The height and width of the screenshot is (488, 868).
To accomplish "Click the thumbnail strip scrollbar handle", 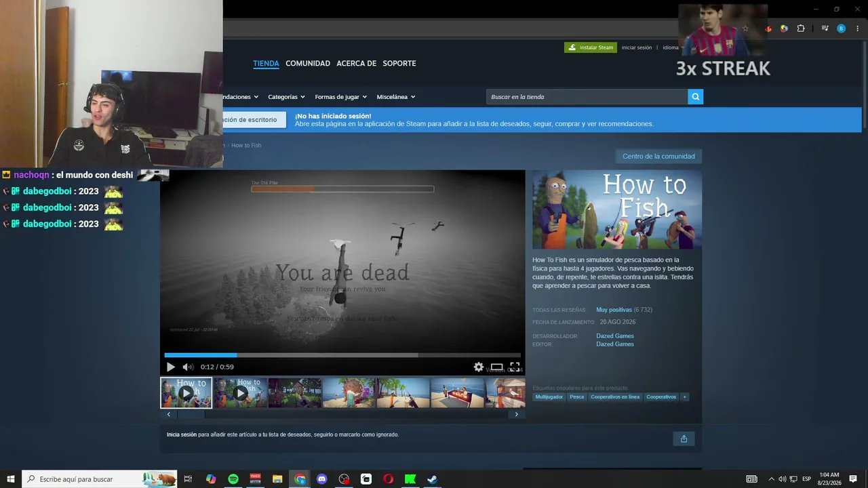I will click(x=191, y=414).
